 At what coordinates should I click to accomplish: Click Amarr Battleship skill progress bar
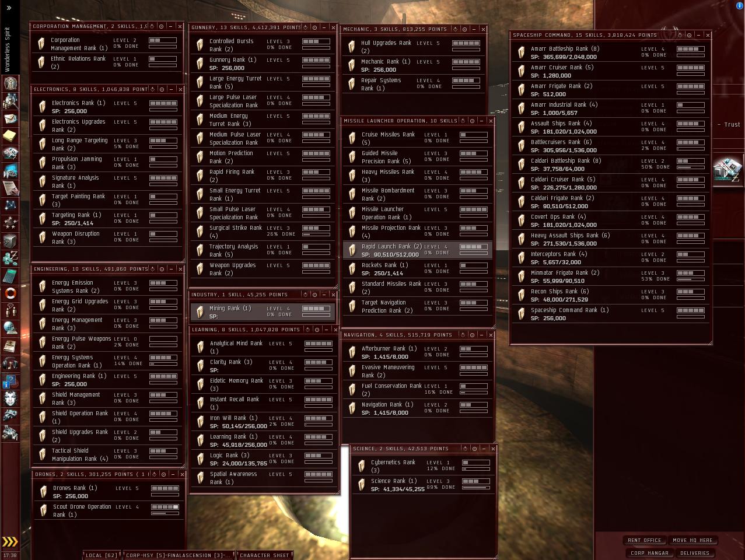pyautogui.click(x=691, y=49)
